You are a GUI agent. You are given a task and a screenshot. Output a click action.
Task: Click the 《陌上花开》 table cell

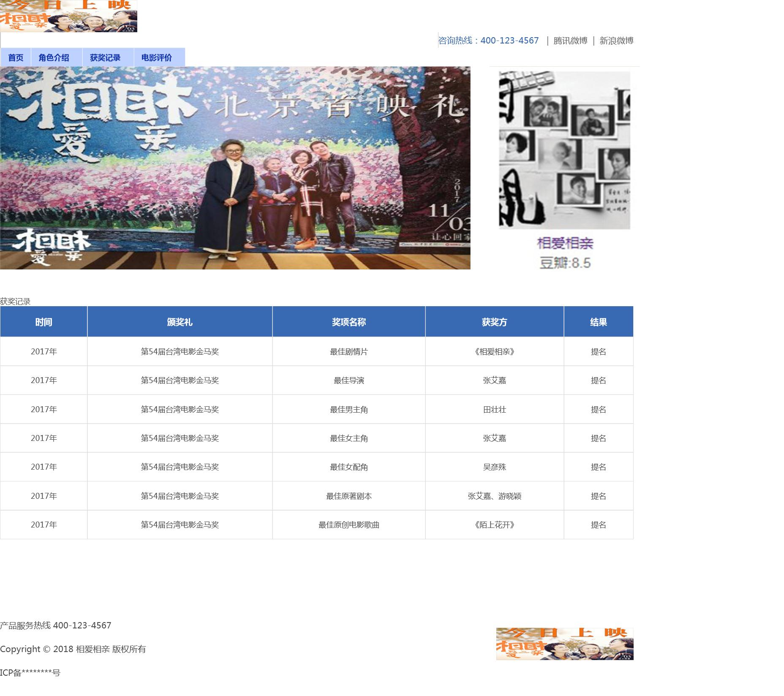tap(494, 525)
